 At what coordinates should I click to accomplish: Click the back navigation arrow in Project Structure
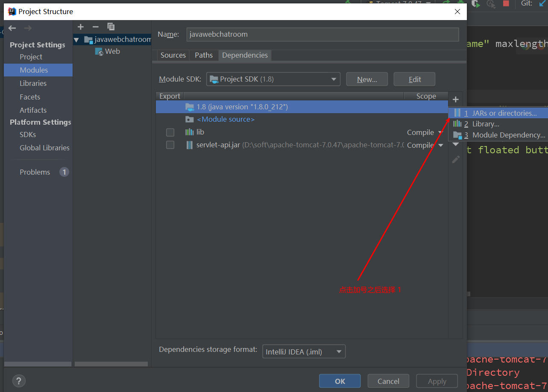(x=12, y=28)
